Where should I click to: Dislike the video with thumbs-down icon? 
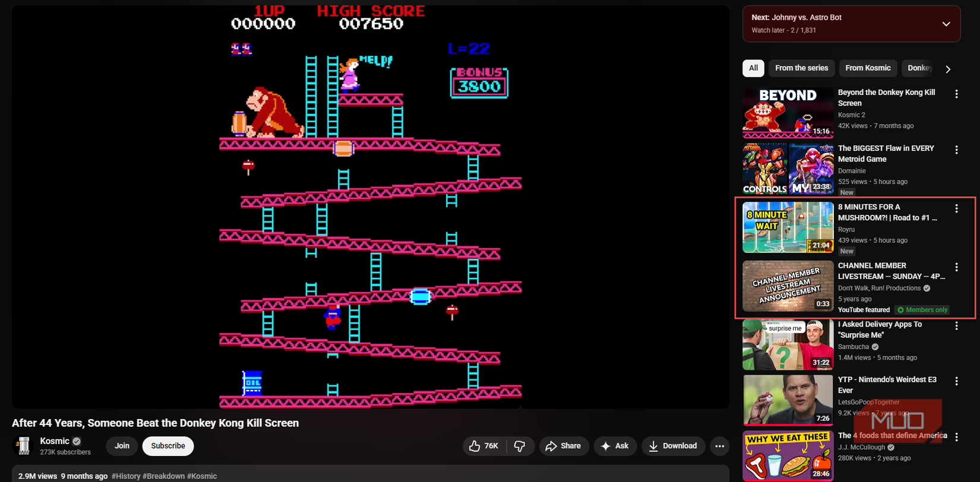pyautogui.click(x=520, y=446)
